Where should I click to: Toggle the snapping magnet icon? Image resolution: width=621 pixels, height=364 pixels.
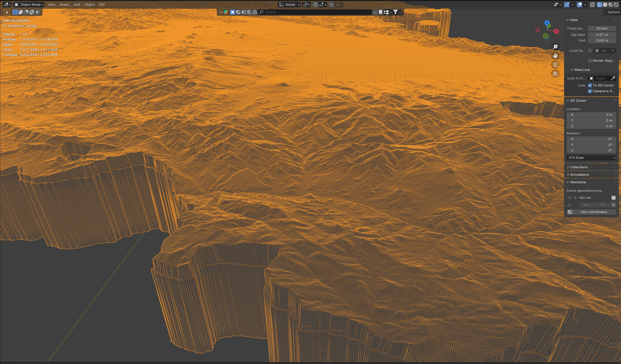(x=315, y=5)
